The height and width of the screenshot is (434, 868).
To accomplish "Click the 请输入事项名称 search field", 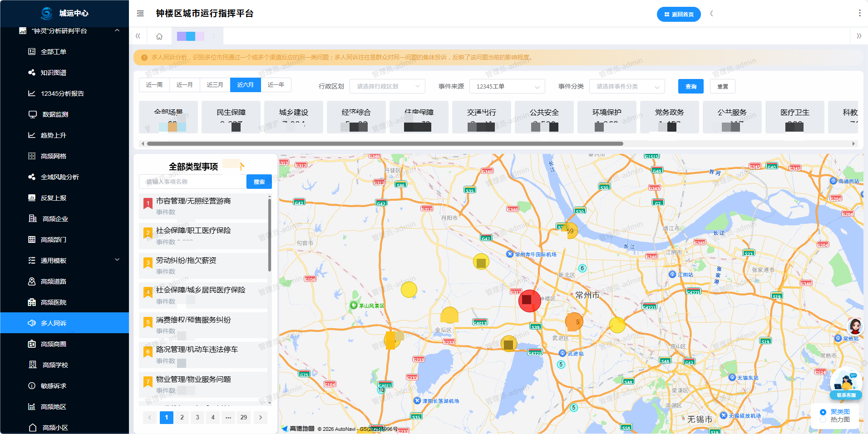I will [x=192, y=182].
